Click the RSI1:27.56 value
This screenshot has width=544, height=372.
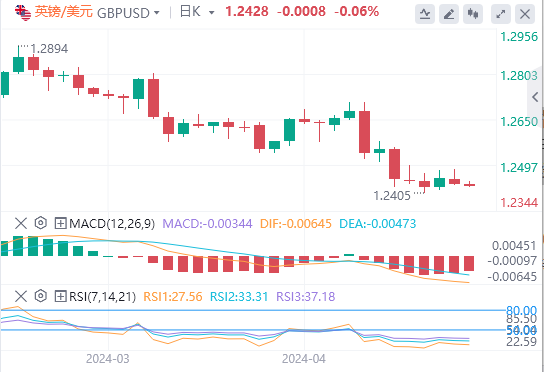point(173,297)
